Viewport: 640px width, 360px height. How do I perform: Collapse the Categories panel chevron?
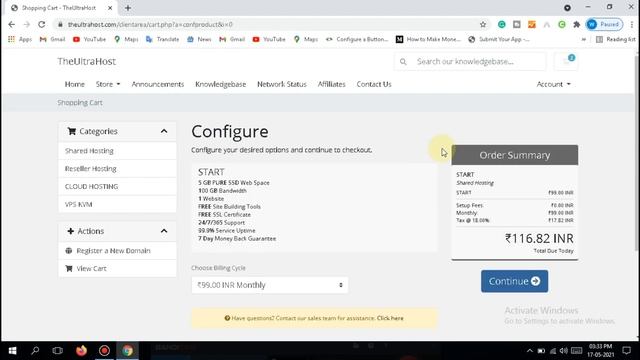(x=164, y=131)
